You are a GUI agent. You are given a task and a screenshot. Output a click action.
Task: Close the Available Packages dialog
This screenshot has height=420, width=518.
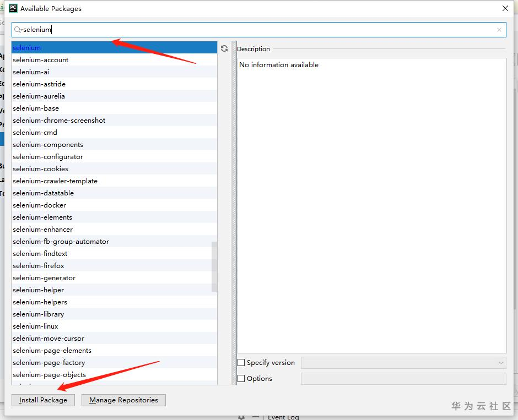(x=505, y=8)
